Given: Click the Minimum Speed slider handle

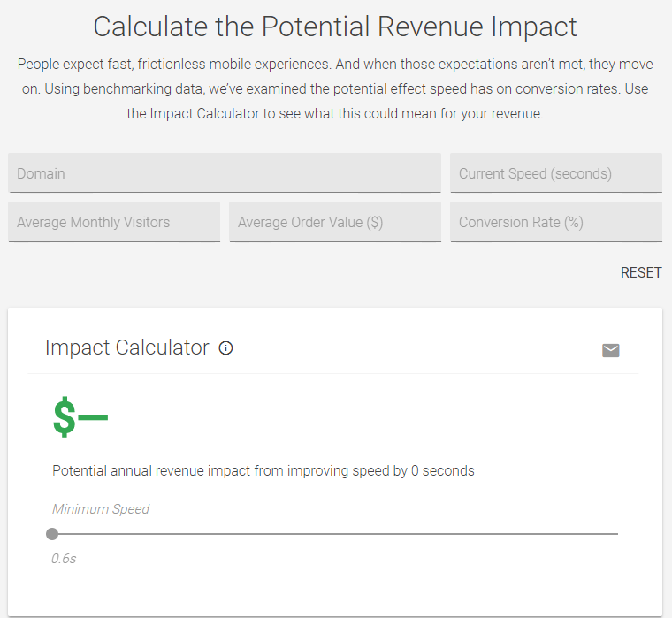Looking at the screenshot, I should (52, 534).
